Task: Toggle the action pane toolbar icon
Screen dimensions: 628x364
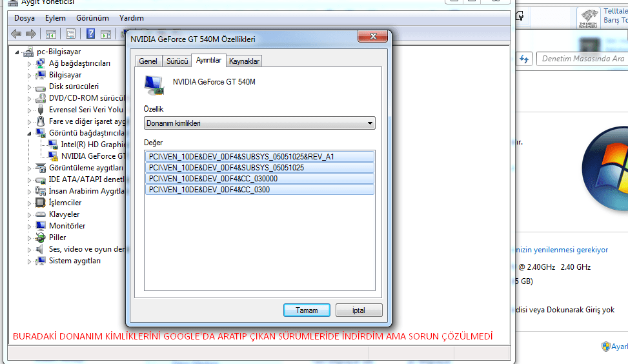Action: (106, 34)
